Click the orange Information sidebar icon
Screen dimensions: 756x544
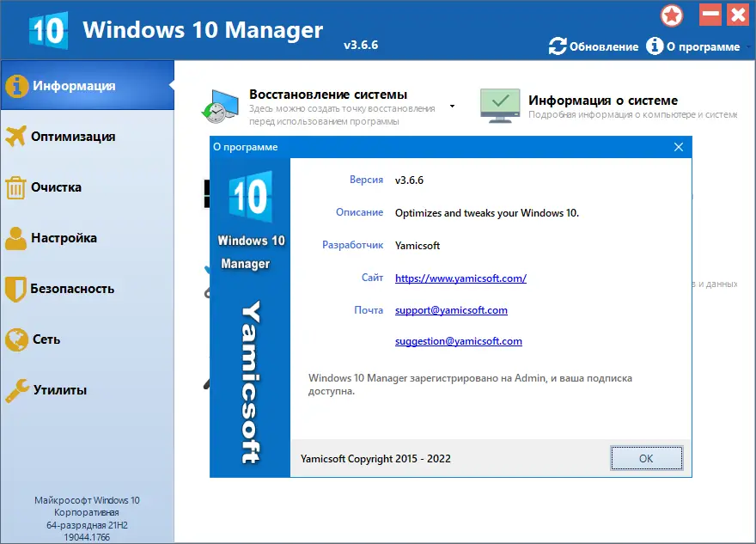tap(16, 86)
